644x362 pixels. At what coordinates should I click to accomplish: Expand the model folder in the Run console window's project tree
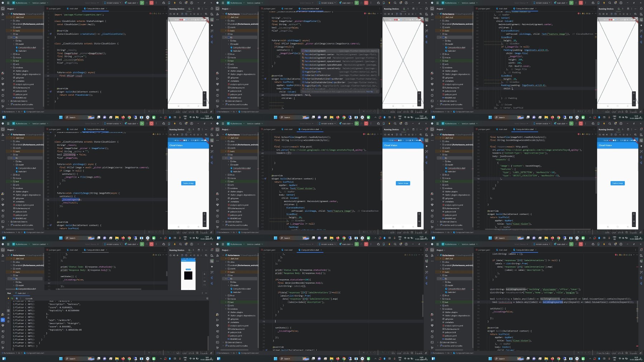click(x=14, y=285)
